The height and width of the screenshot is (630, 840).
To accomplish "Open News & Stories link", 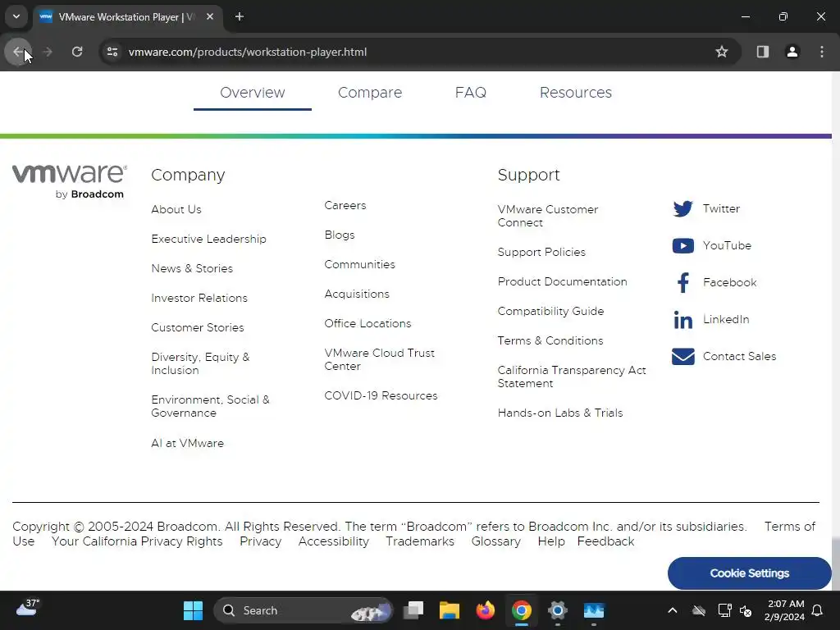I will click(x=192, y=268).
